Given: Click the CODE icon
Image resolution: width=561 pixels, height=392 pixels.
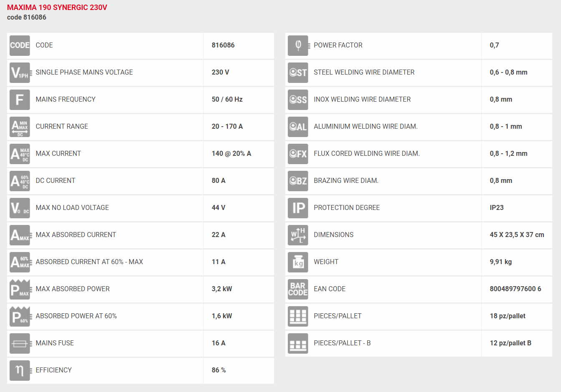Looking at the screenshot, I should pyautogui.click(x=20, y=45).
